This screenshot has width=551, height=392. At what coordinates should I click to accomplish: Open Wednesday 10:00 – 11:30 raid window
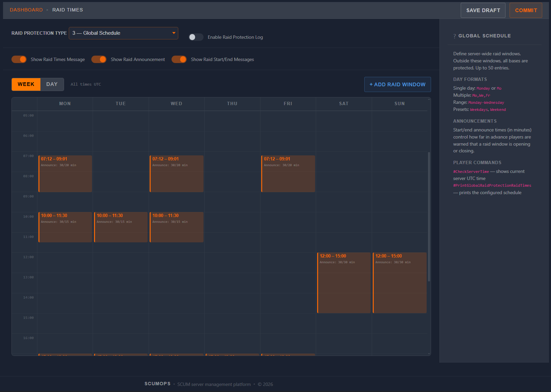(177, 227)
